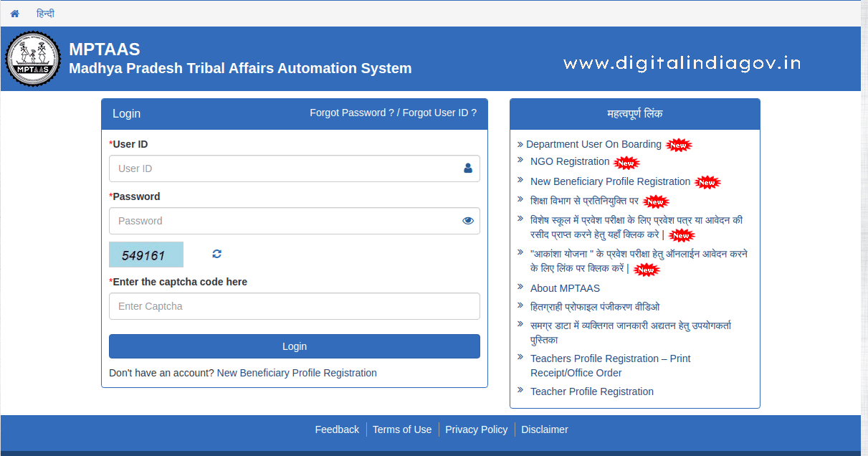Refresh the captcha code
Viewport: 868px width, 456px height.
pyautogui.click(x=216, y=254)
